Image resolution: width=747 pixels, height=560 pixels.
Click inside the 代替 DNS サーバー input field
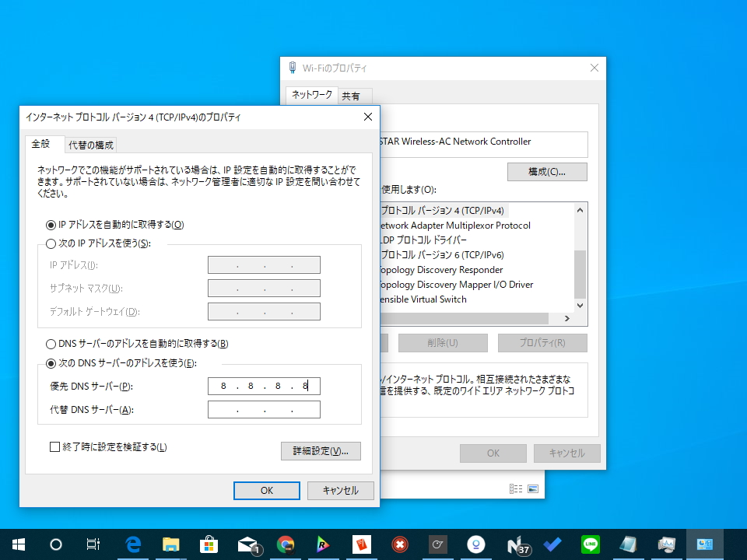tap(264, 409)
